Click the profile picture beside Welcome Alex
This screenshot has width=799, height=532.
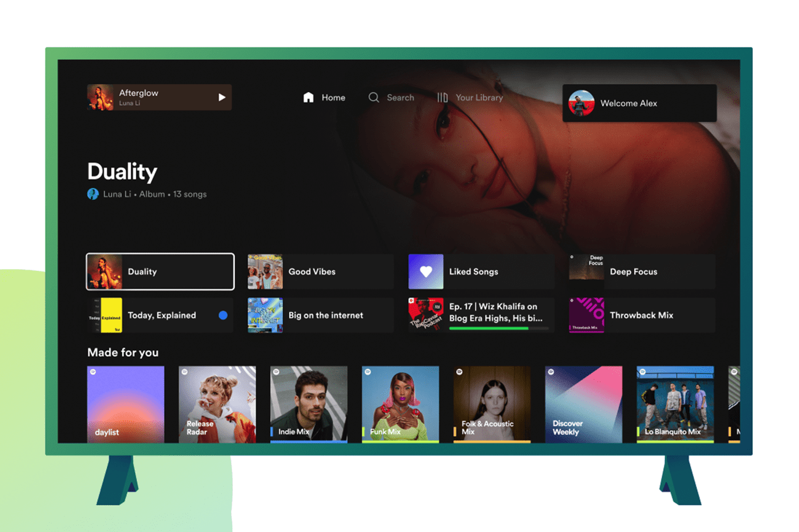580,103
